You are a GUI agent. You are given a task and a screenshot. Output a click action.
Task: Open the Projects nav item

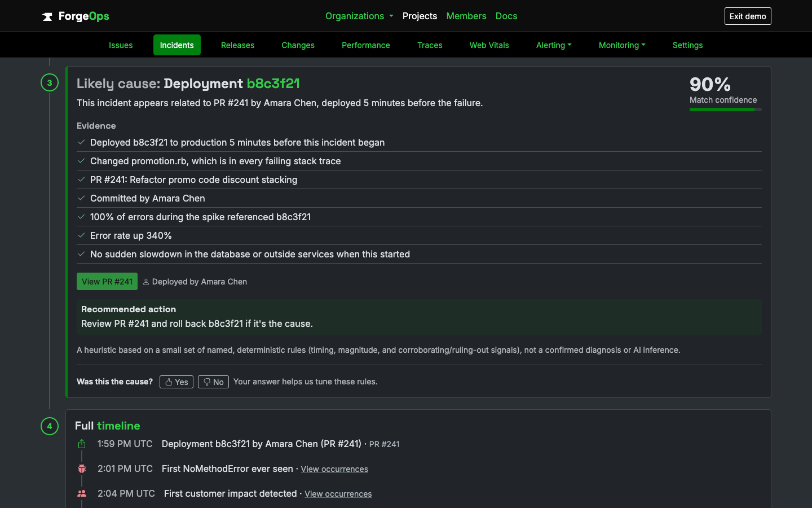pos(420,16)
